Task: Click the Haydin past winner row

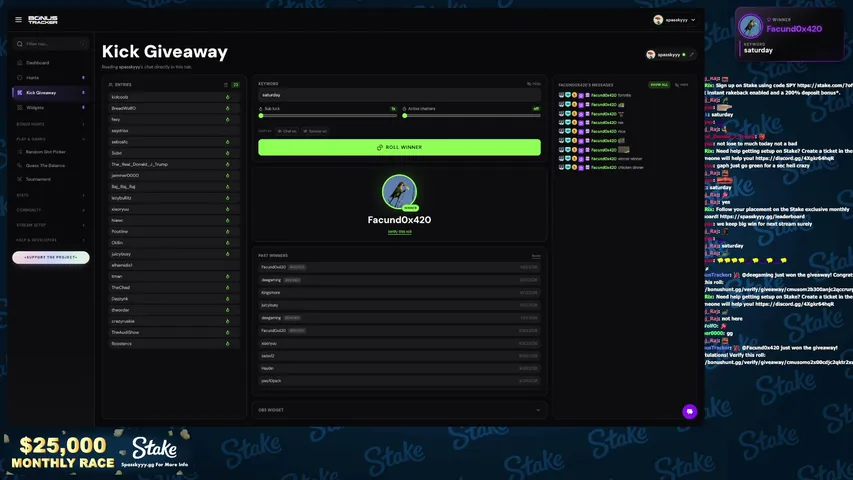Action: coord(399,368)
